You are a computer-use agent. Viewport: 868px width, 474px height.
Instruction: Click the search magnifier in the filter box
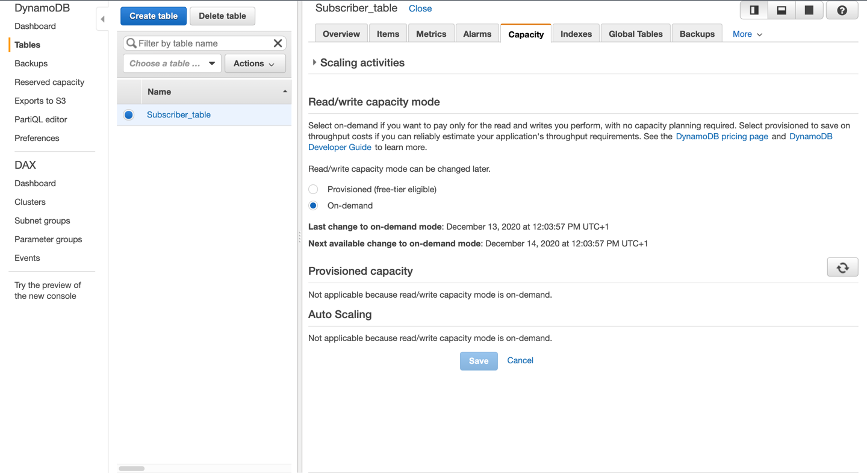(x=131, y=44)
